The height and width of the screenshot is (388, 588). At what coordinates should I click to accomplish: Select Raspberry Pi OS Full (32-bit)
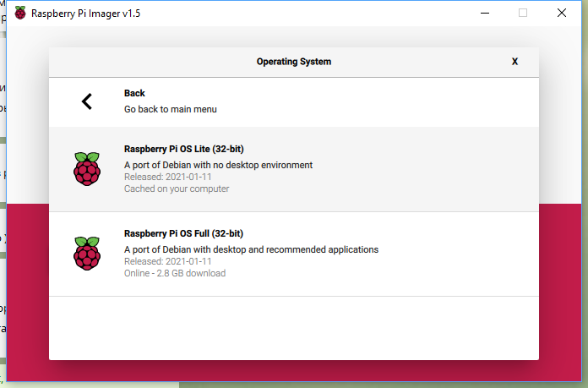[x=294, y=254]
